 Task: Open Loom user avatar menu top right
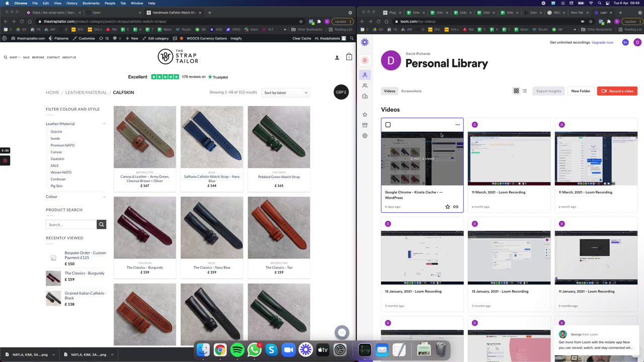[637, 43]
